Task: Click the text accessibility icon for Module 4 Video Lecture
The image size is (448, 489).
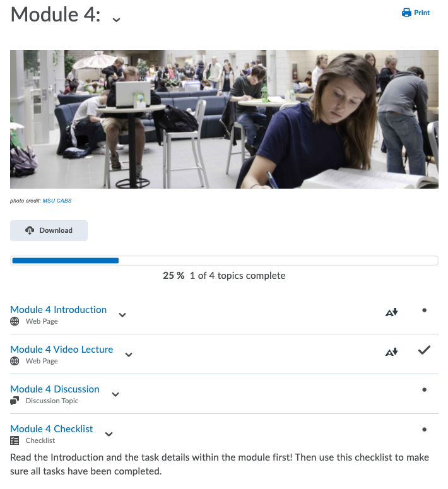Action: [392, 352]
